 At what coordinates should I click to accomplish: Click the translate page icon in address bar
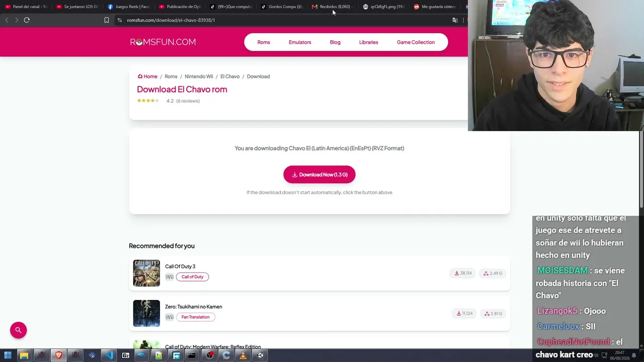pos(455,20)
